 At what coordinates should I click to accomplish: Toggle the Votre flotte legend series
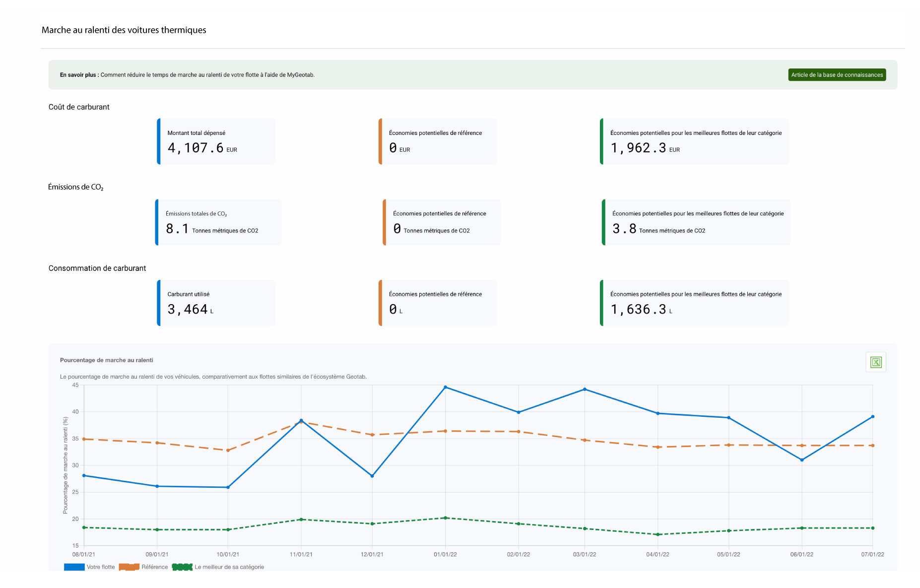[x=101, y=567]
